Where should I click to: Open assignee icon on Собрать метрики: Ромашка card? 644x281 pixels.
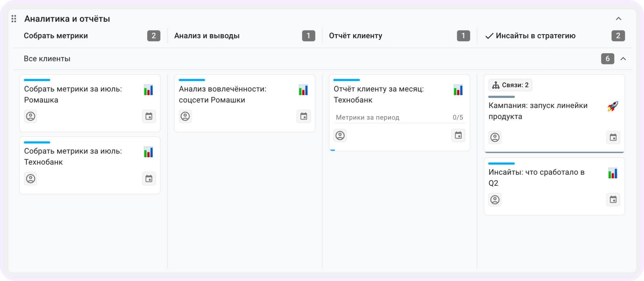tap(31, 116)
